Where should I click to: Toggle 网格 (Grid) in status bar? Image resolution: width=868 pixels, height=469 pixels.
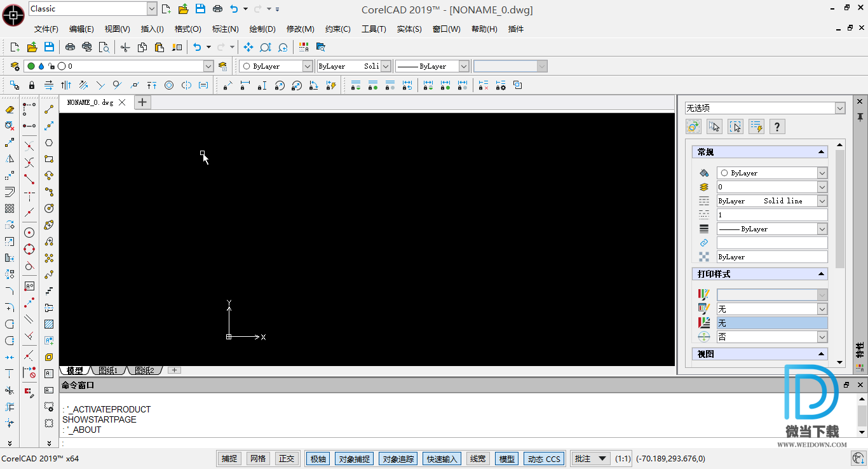pyautogui.click(x=257, y=459)
